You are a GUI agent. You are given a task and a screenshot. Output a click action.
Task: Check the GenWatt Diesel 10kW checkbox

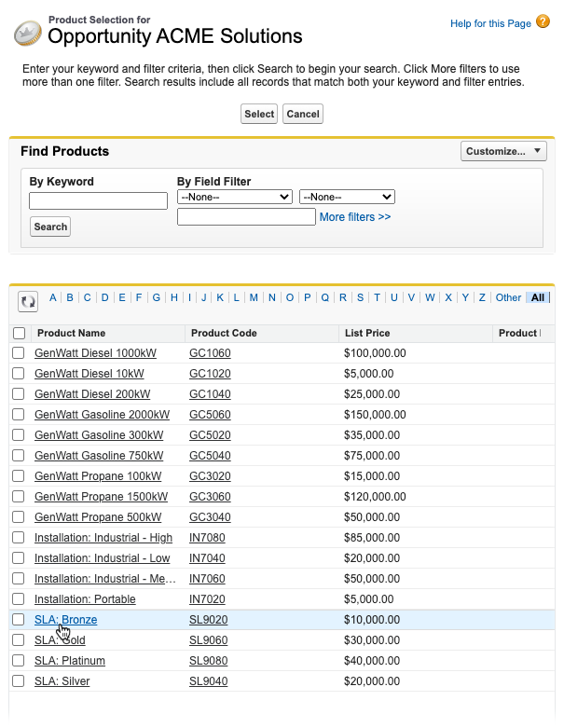[x=18, y=373]
